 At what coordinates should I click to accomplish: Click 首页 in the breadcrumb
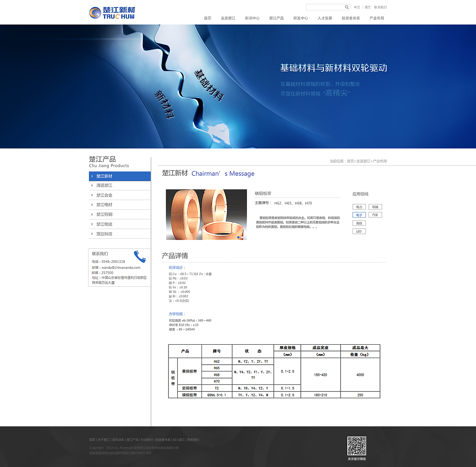(x=350, y=161)
